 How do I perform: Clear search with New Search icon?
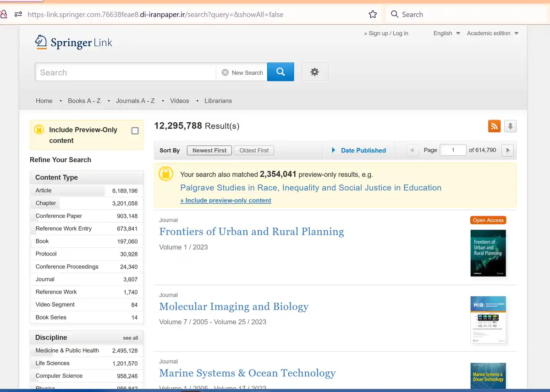point(225,72)
